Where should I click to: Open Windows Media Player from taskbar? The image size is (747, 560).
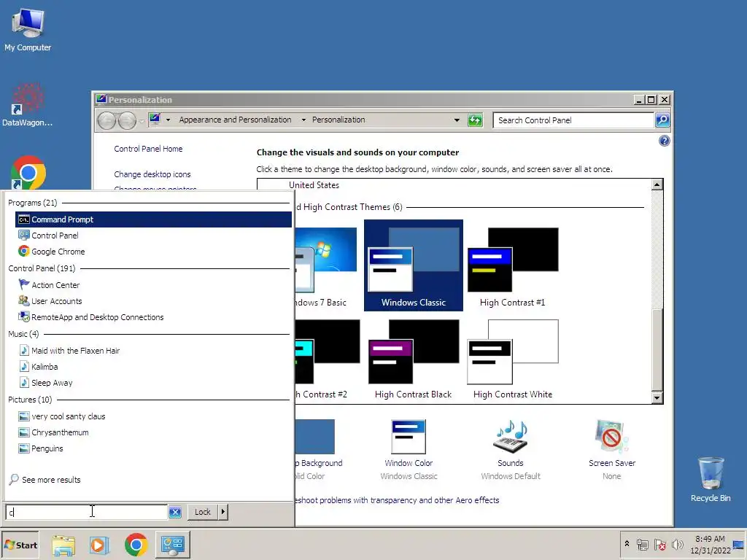click(99, 545)
